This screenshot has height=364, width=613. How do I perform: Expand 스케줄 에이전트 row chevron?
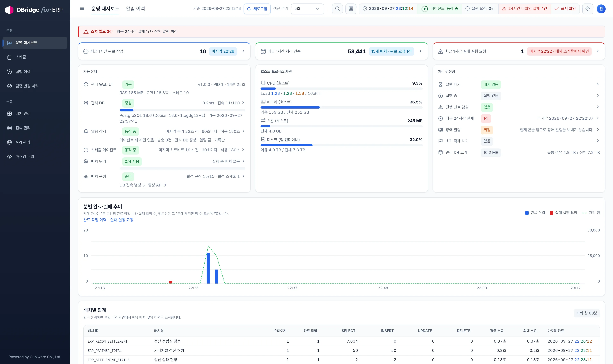click(243, 150)
